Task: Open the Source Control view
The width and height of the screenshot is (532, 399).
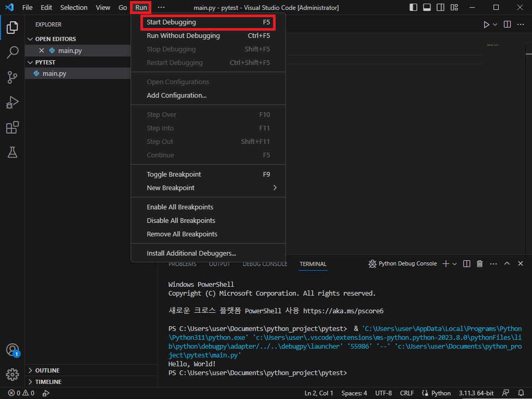Action: [x=12, y=77]
